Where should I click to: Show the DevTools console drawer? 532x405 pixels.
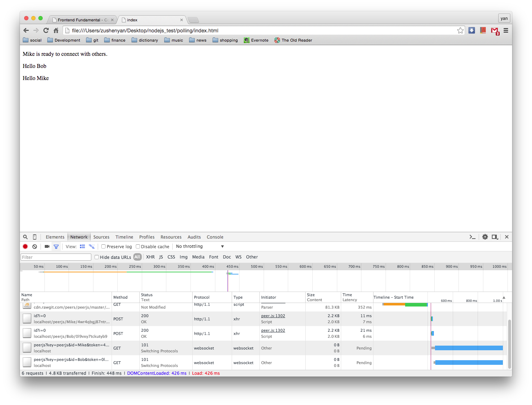(472, 237)
